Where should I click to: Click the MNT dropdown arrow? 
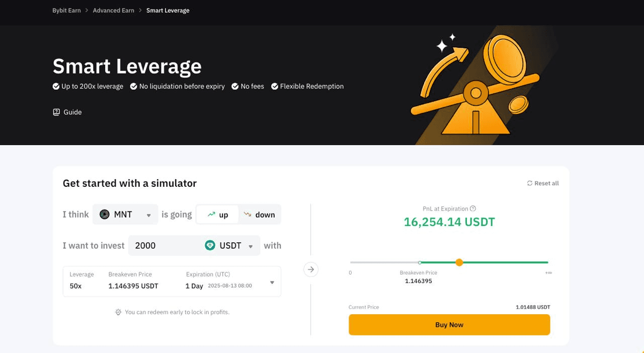pos(148,216)
